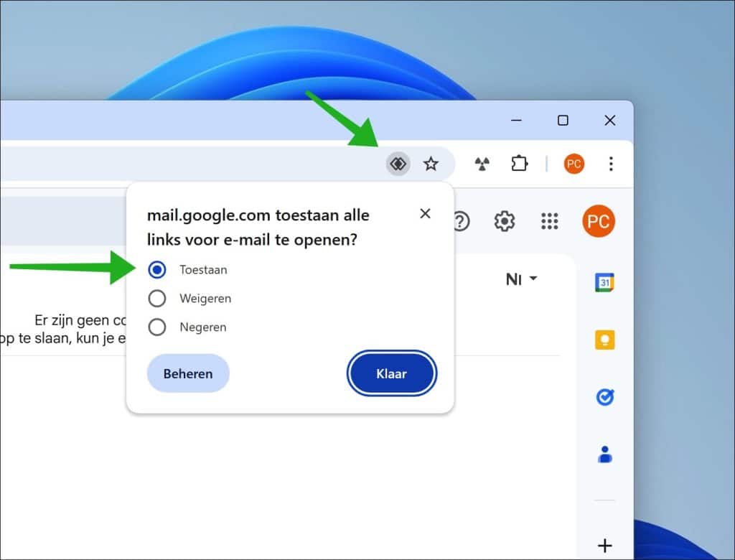Image resolution: width=735 pixels, height=560 pixels.
Task: Open the Chrome profile avatar PC
Action: coord(574,164)
